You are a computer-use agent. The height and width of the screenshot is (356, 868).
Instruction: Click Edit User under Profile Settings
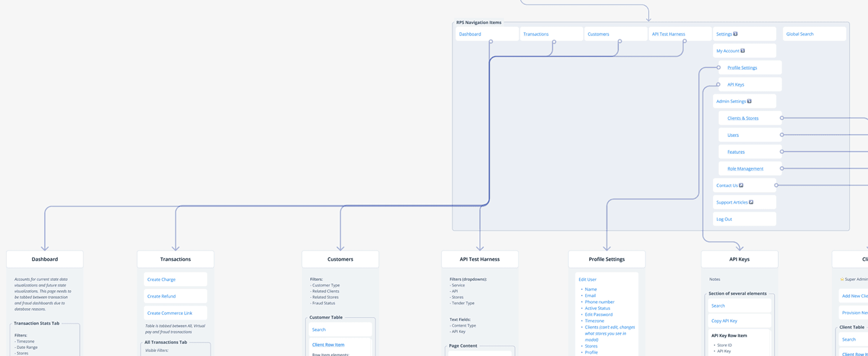coord(587,279)
